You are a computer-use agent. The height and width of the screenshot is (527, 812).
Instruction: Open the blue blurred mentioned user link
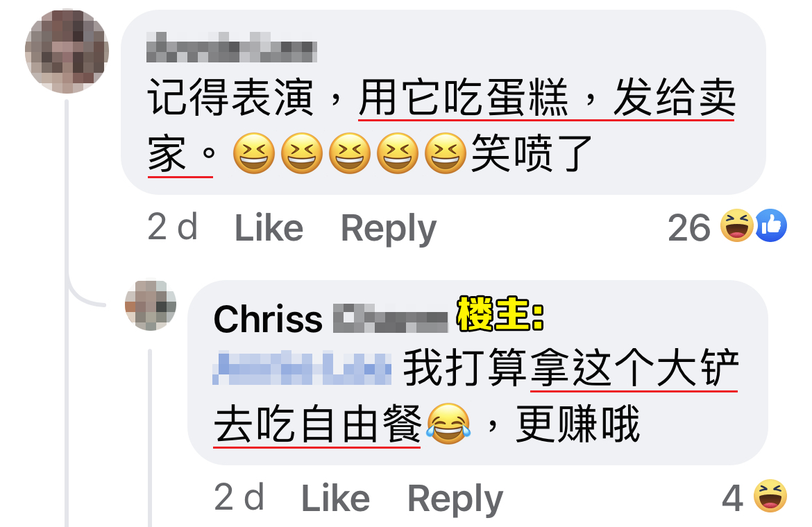(302, 368)
